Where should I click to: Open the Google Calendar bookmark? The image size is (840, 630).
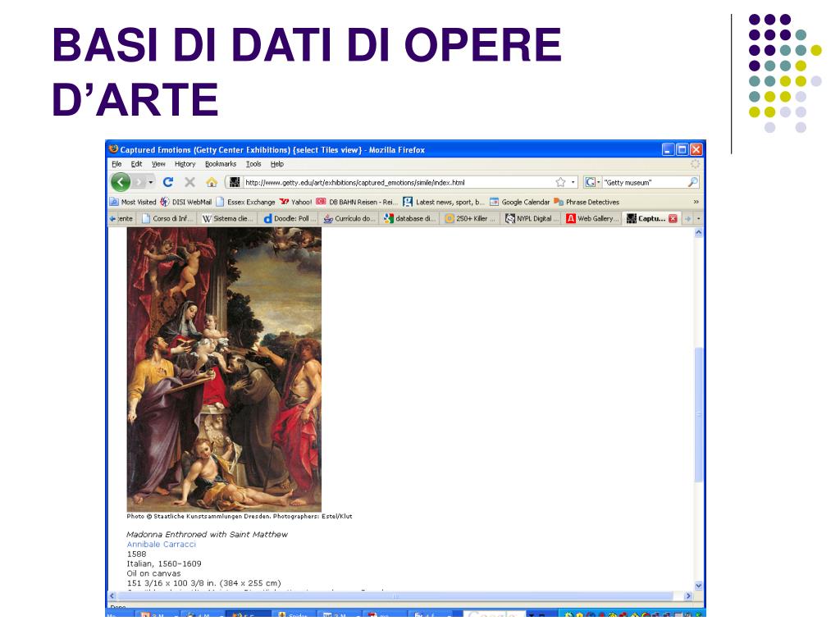(519, 202)
